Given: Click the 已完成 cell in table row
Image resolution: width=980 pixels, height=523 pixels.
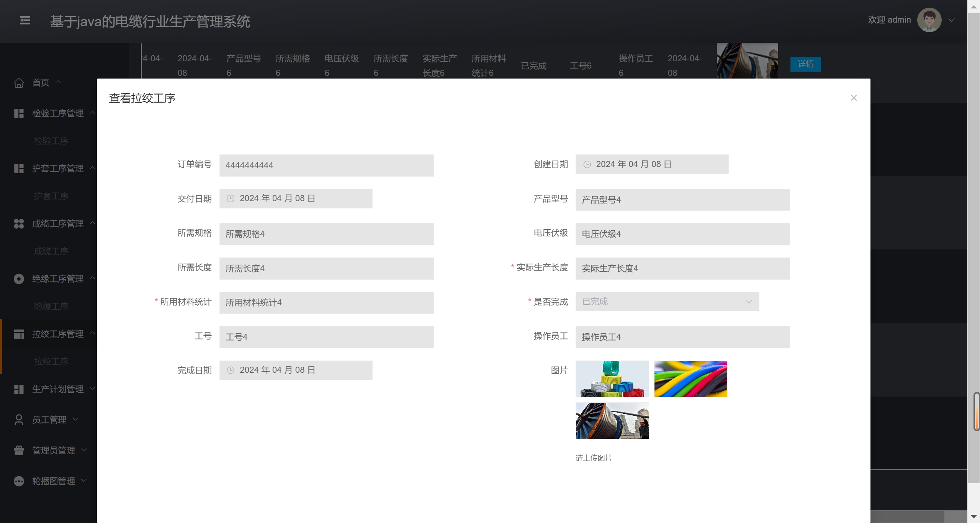Looking at the screenshot, I should 533,66.
